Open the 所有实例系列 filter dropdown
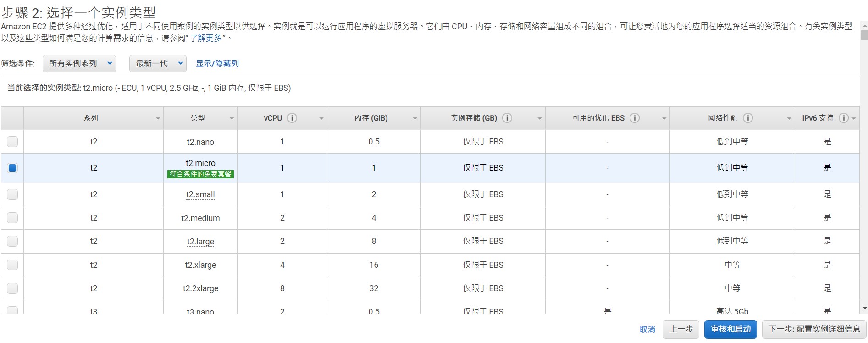The image size is (868, 343). point(79,64)
